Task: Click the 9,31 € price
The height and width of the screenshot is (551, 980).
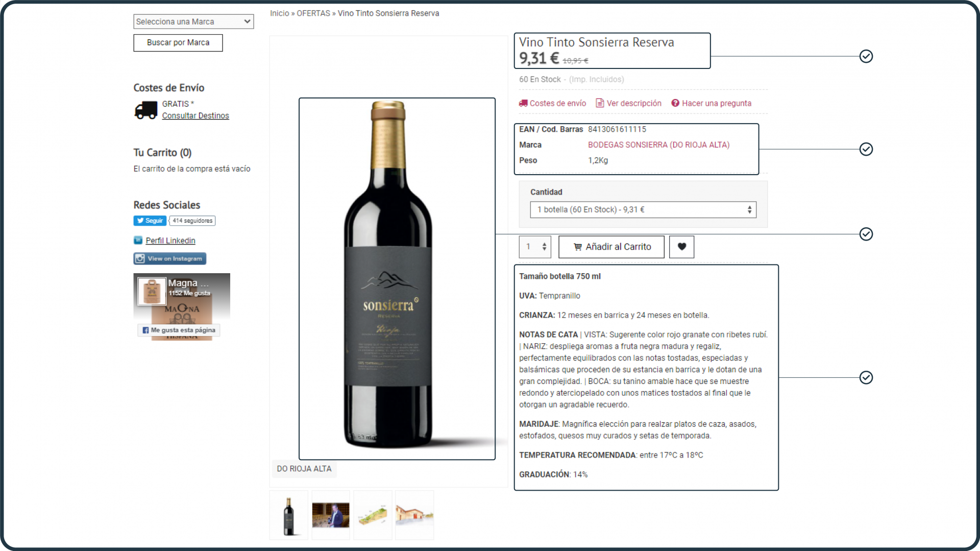Action: click(x=539, y=59)
